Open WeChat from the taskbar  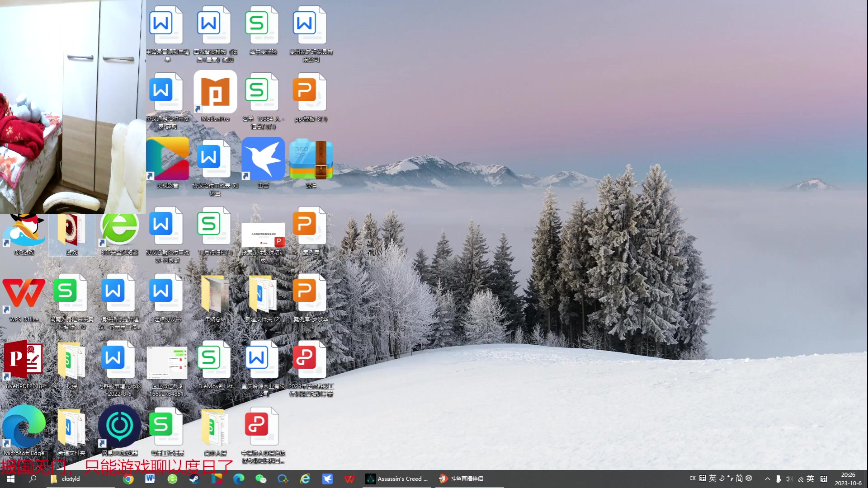[261, 479]
